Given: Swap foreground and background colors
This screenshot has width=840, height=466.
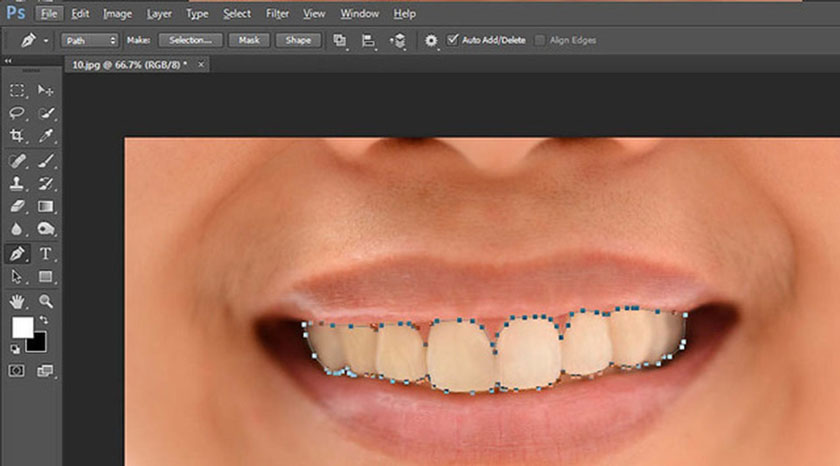Looking at the screenshot, I should [43, 320].
